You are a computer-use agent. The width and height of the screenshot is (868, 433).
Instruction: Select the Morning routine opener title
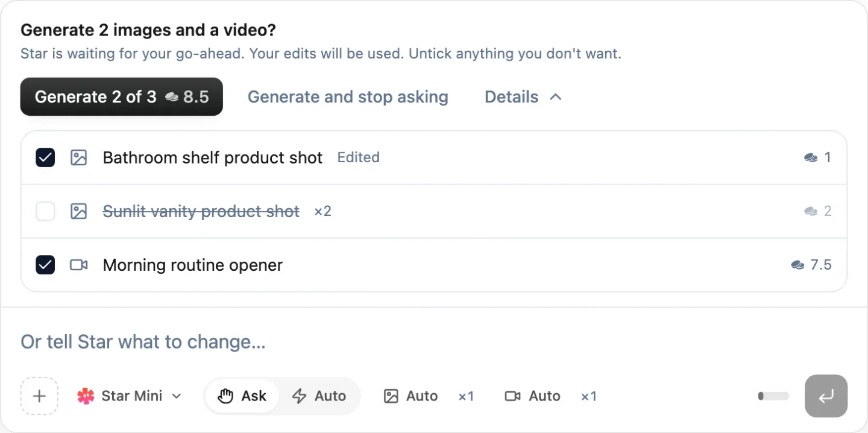pos(193,265)
